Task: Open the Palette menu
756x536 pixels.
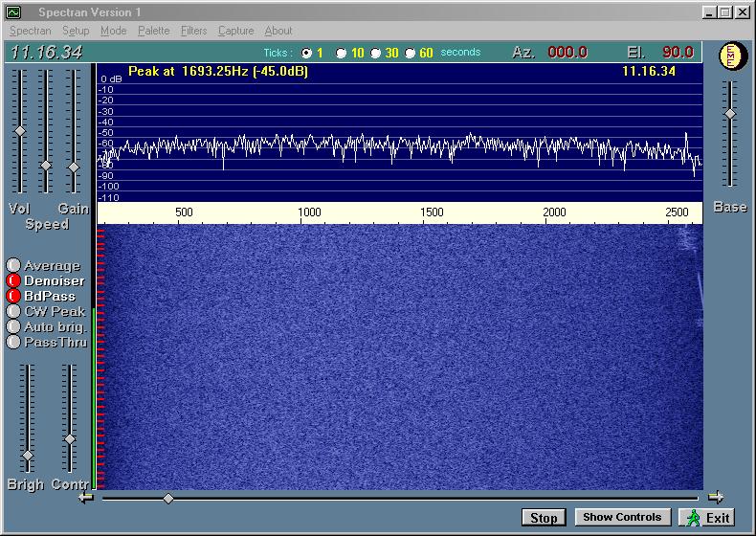Action: click(x=153, y=31)
